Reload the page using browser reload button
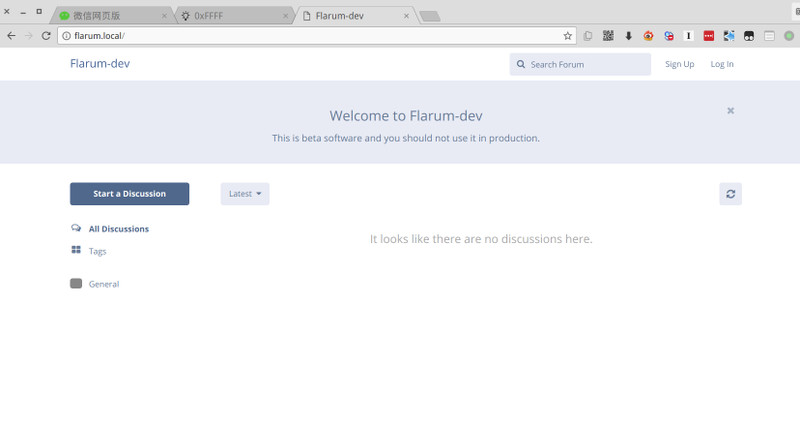This screenshot has width=800, height=428. pos(46,35)
